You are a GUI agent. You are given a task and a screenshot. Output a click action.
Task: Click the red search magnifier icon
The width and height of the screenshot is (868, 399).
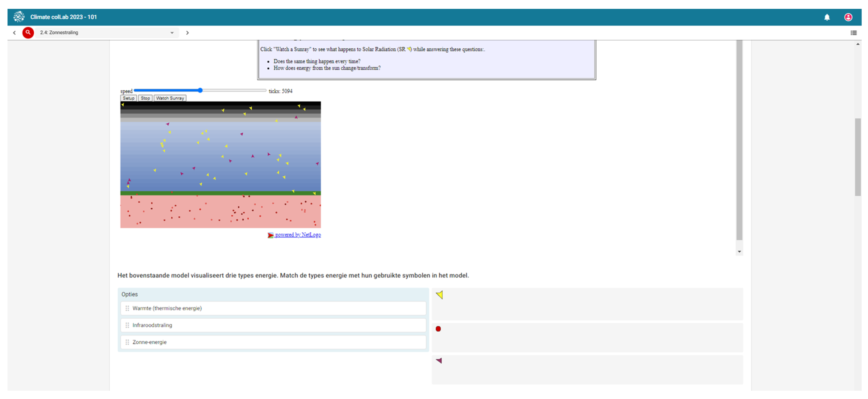click(28, 33)
